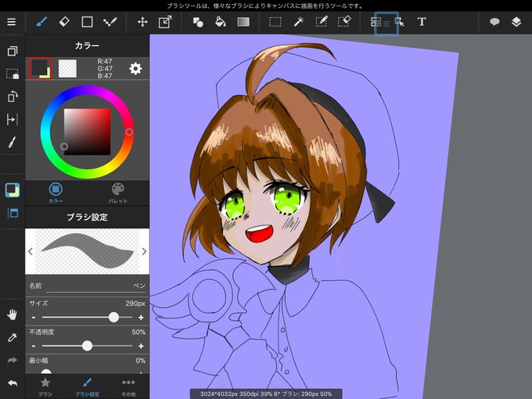The width and height of the screenshot is (532, 399).
Task: Select the Bucket fill tool
Action: (x=221, y=22)
